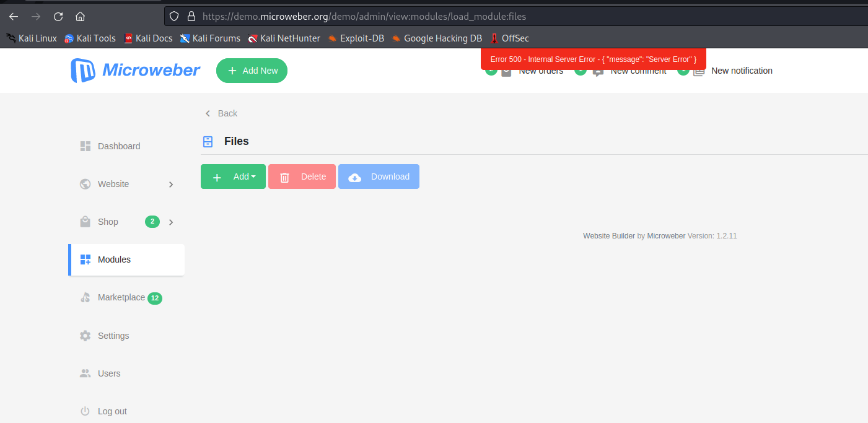868x423 pixels.
Task: Open browser home page icon
Action: click(80, 17)
